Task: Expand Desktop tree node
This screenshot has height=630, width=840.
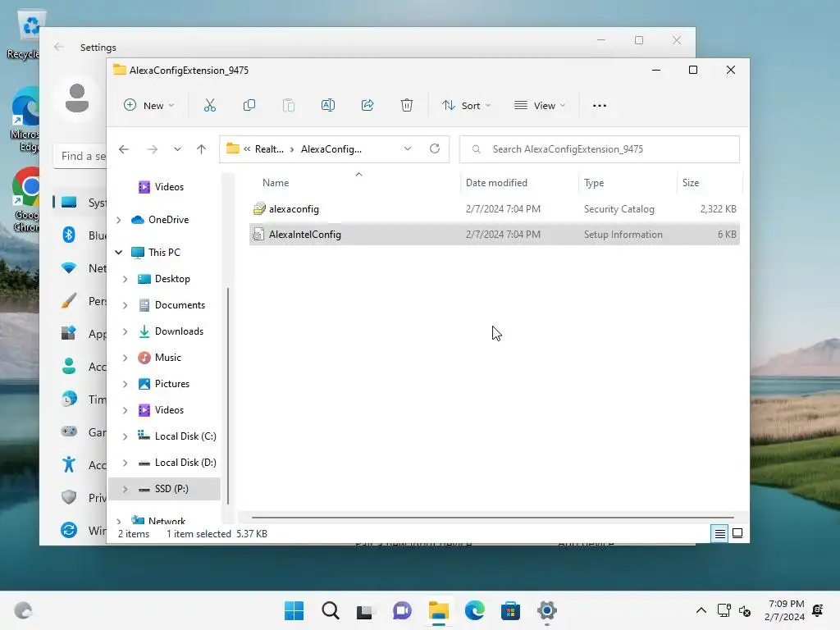Action: (x=125, y=279)
